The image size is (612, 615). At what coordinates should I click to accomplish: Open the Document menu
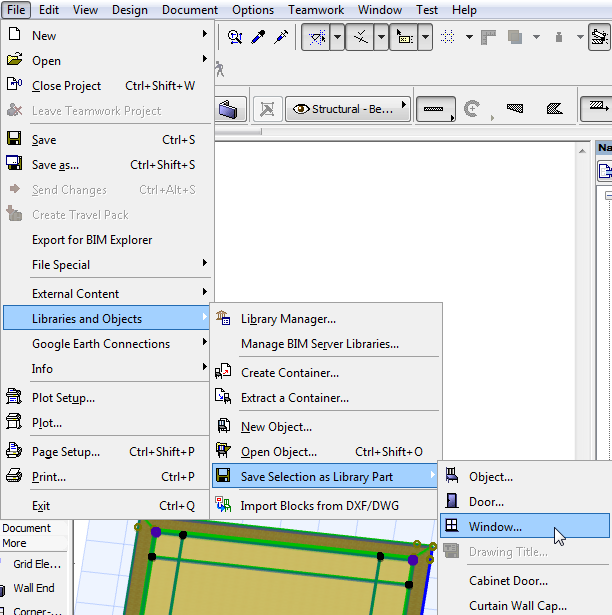(190, 9)
